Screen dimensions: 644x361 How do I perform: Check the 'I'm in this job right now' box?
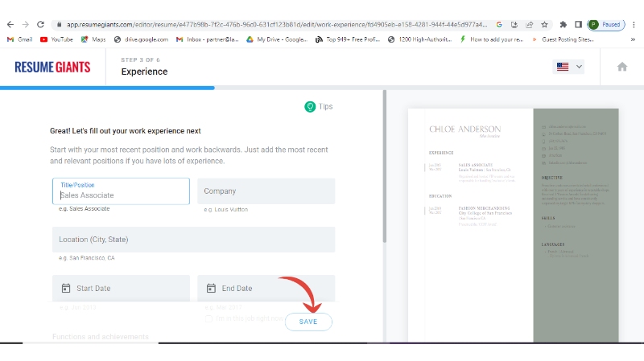point(209,319)
